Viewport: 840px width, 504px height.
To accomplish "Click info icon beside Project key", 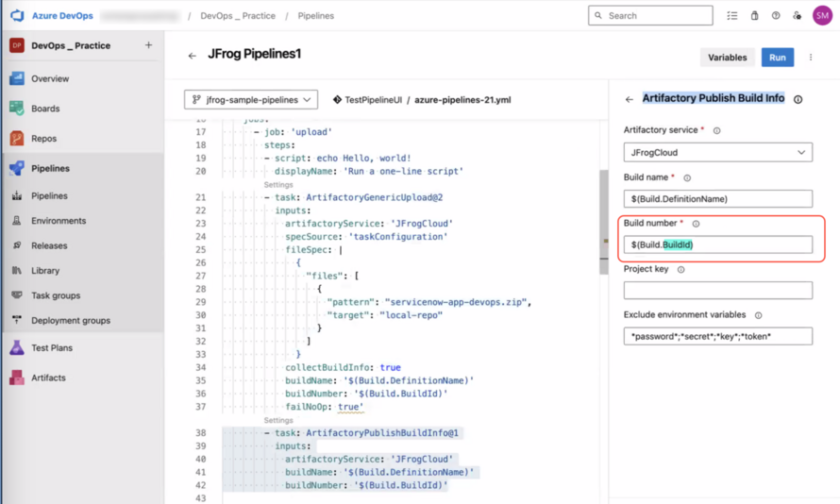I will (x=680, y=270).
